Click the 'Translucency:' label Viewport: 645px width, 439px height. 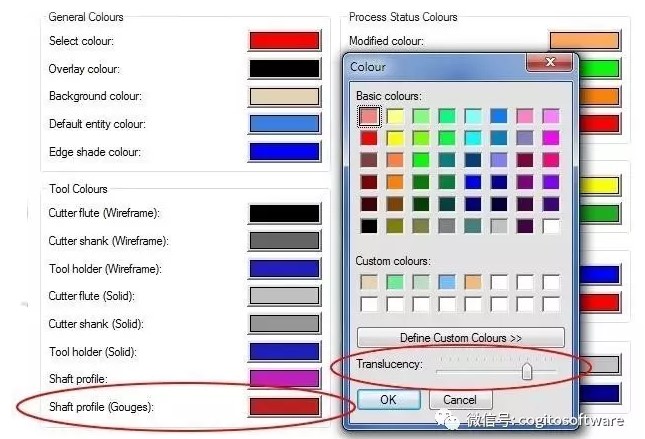coord(389,364)
